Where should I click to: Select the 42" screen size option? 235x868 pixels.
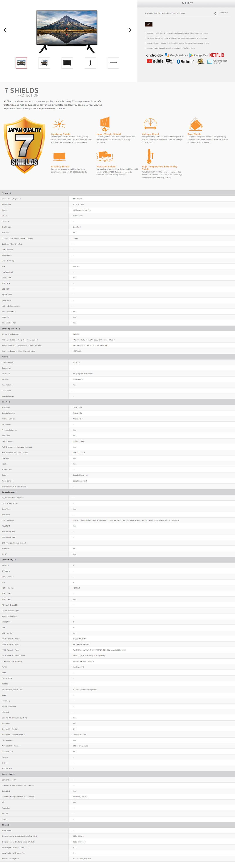tap(149, 24)
